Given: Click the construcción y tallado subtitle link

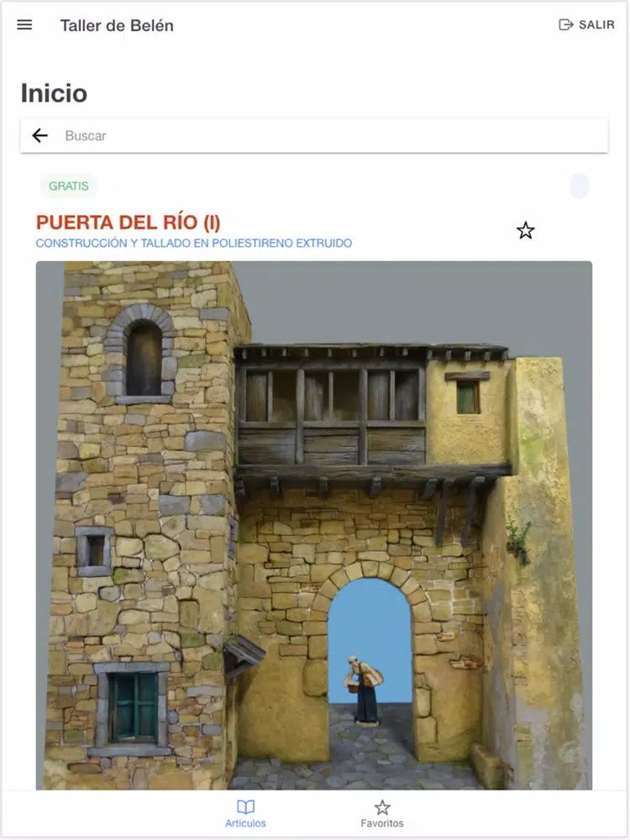Looking at the screenshot, I should pyautogui.click(x=194, y=244).
